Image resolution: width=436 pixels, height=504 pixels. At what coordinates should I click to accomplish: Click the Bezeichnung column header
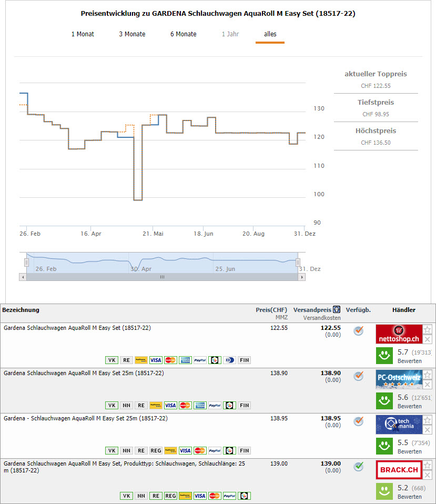point(21,310)
